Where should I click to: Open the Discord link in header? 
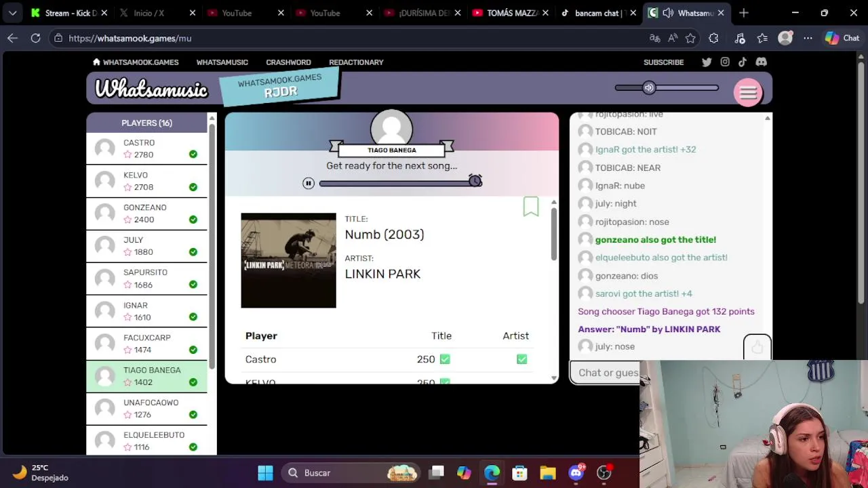[761, 62]
